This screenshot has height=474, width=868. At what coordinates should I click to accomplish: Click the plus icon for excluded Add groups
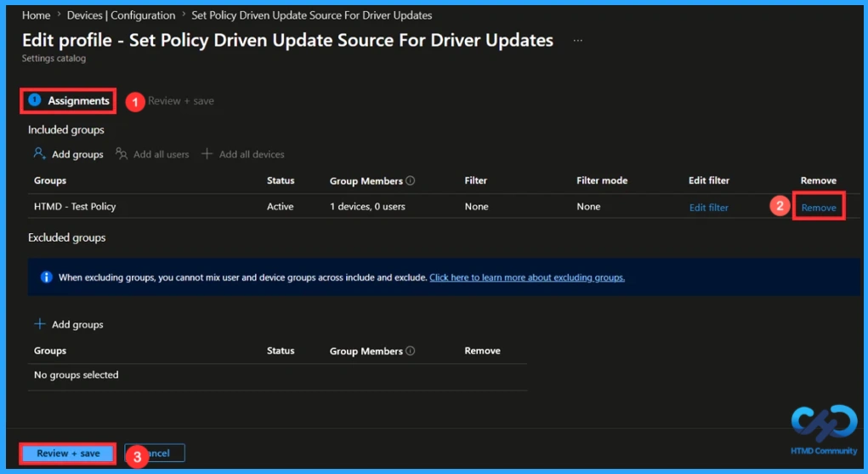click(39, 323)
